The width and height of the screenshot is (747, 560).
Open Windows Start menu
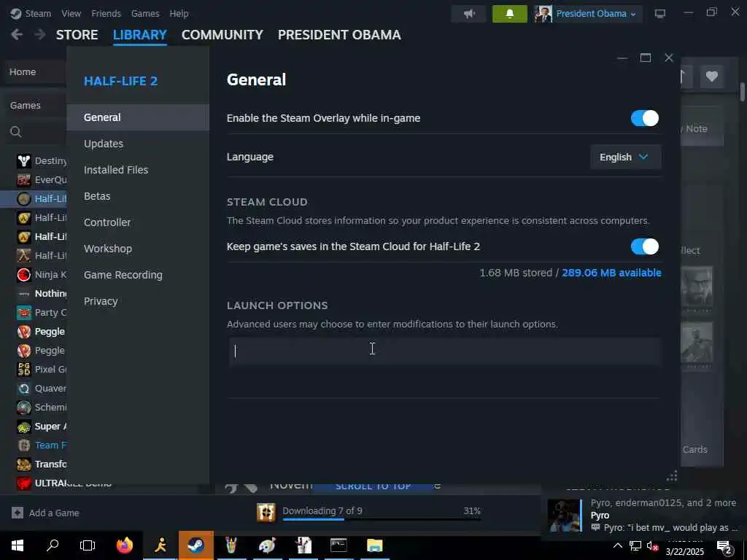pos(18,545)
